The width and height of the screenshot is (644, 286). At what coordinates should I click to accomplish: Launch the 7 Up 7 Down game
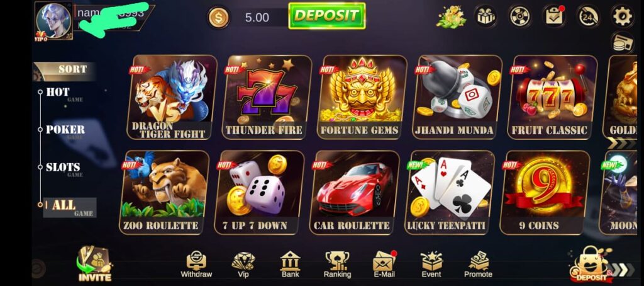(x=259, y=192)
